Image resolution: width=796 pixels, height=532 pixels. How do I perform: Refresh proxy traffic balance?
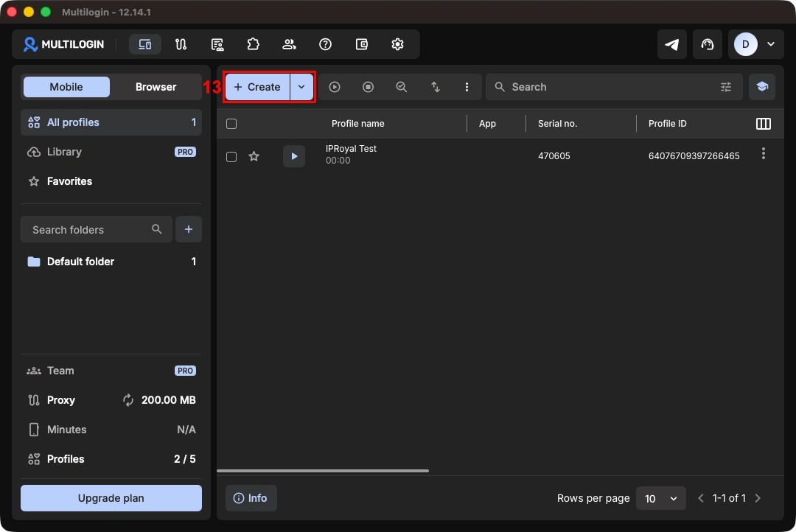point(128,400)
